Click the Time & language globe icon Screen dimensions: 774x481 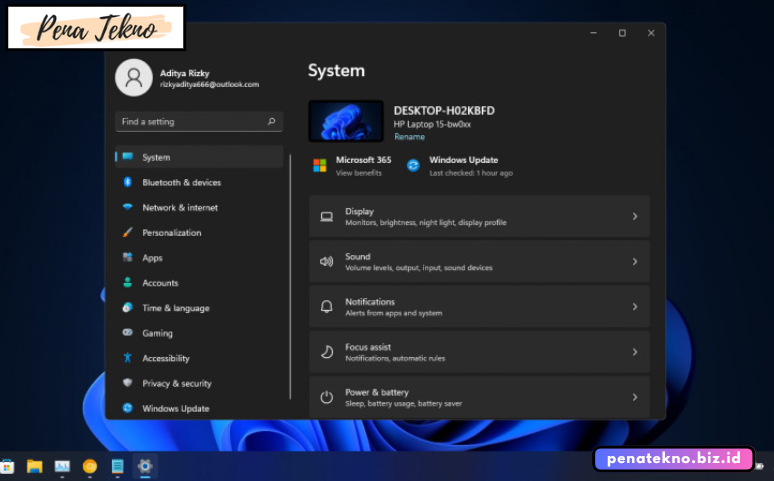[128, 307]
